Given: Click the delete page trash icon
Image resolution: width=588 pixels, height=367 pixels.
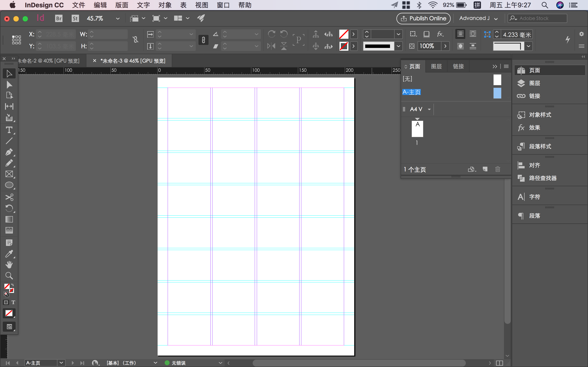Looking at the screenshot, I should click(498, 169).
